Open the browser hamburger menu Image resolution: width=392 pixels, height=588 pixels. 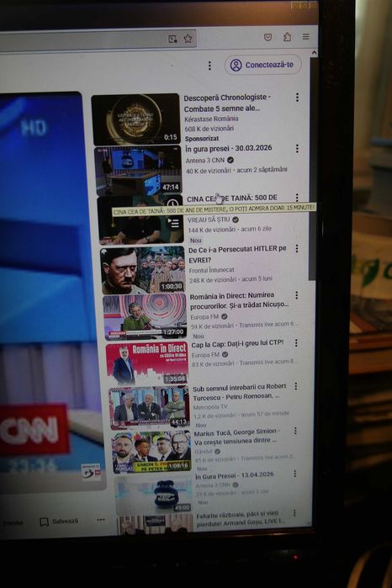pyautogui.click(x=306, y=36)
